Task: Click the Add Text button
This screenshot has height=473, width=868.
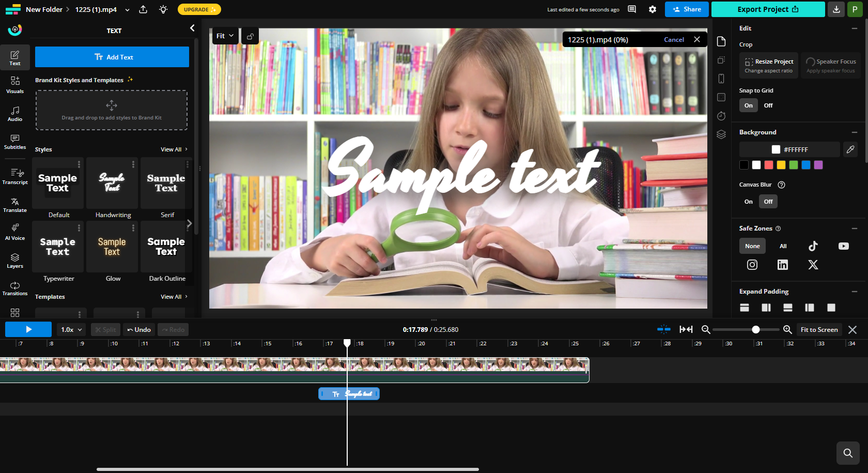Action: click(112, 57)
